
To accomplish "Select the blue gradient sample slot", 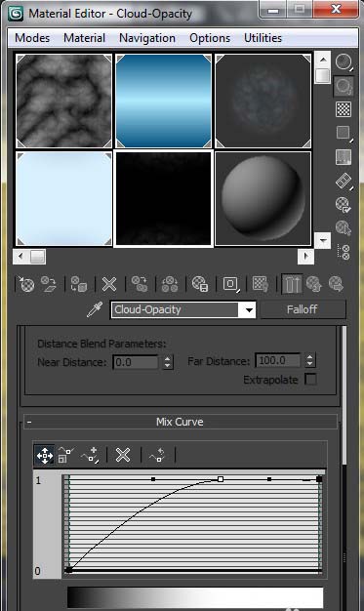I will coord(164,101).
